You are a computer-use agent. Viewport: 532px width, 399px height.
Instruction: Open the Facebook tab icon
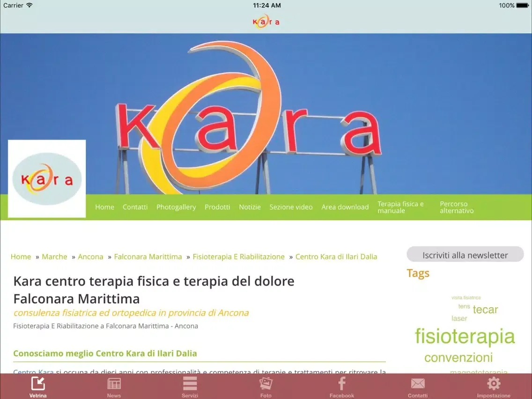click(x=342, y=384)
